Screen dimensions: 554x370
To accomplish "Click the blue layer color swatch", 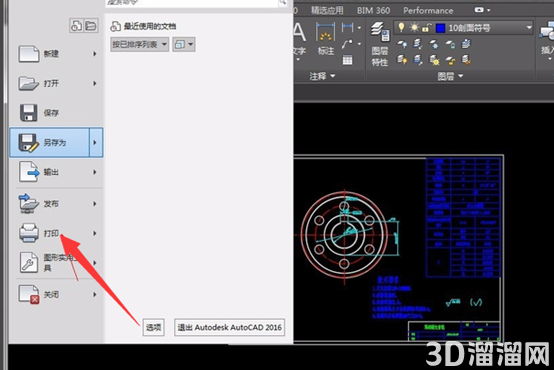I will (x=440, y=28).
